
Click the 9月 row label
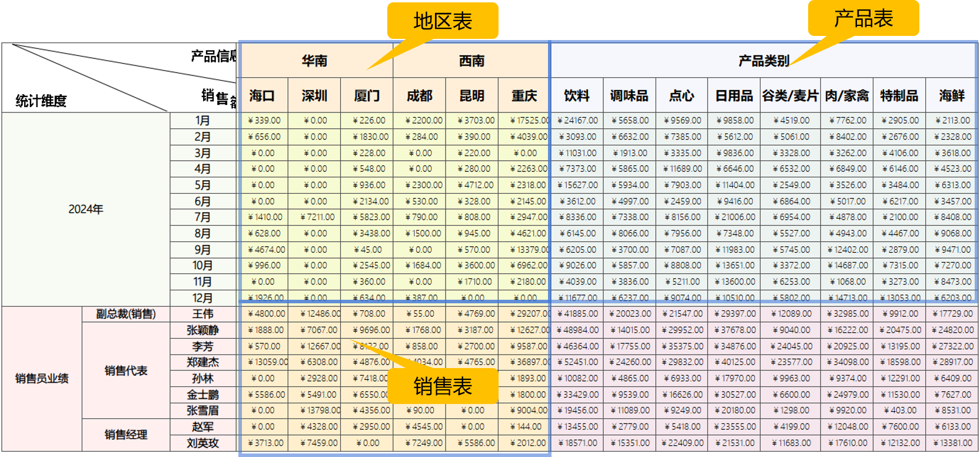pyautogui.click(x=202, y=250)
